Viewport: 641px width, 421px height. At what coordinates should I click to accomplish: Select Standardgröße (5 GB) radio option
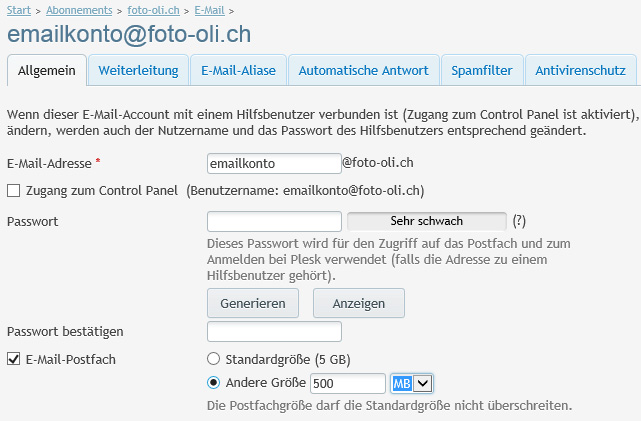(x=213, y=359)
